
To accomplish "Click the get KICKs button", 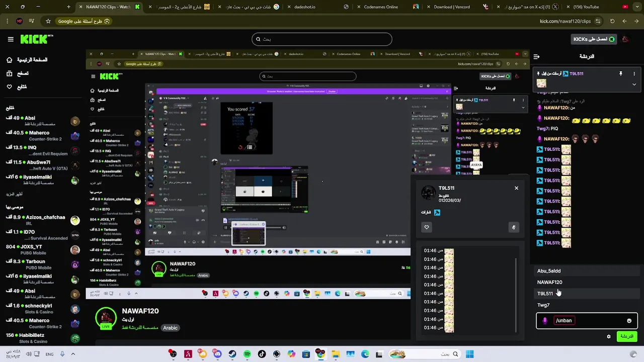I will pos(593,39).
